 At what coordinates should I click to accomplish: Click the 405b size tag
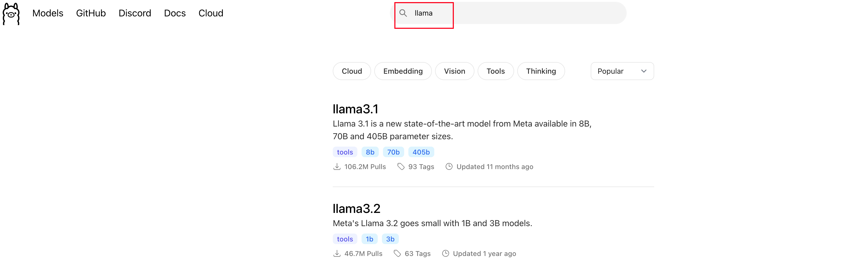point(421,152)
